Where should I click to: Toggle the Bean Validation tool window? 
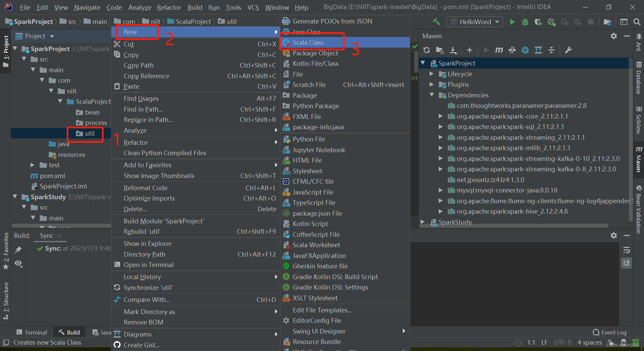pyautogui.click(x=639, y=209)
